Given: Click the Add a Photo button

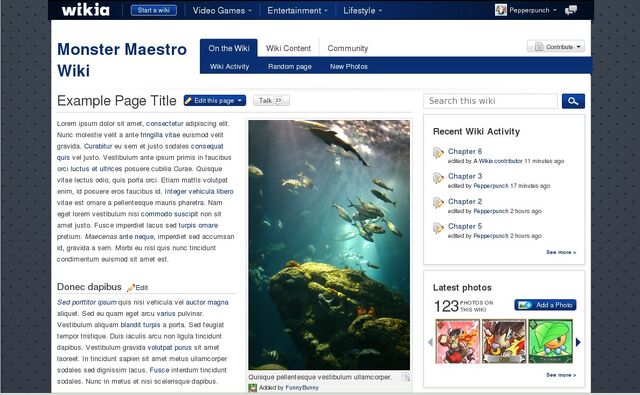Looking at the screenshot, I should tap(545, 305).
